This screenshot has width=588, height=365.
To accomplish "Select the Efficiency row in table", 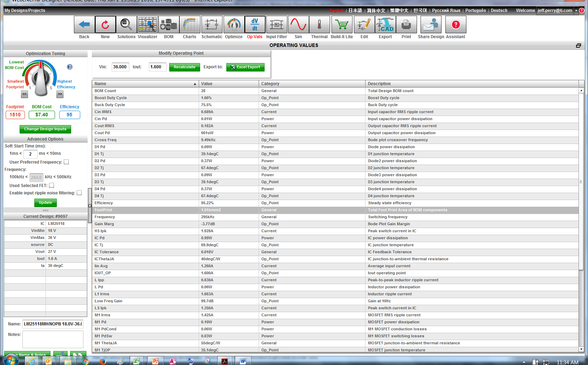I will click(x=335, y=203).
